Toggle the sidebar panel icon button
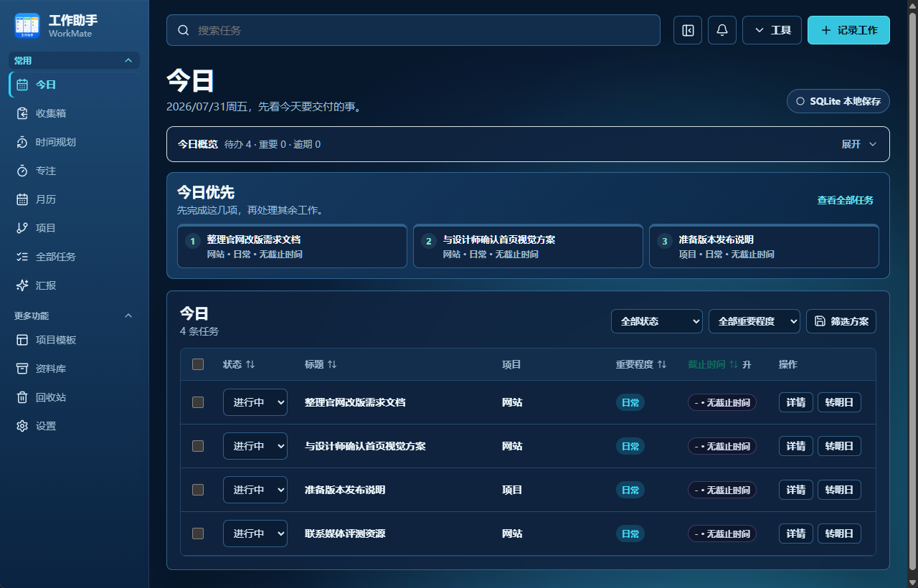918x588 pixels. coord(688,30)
